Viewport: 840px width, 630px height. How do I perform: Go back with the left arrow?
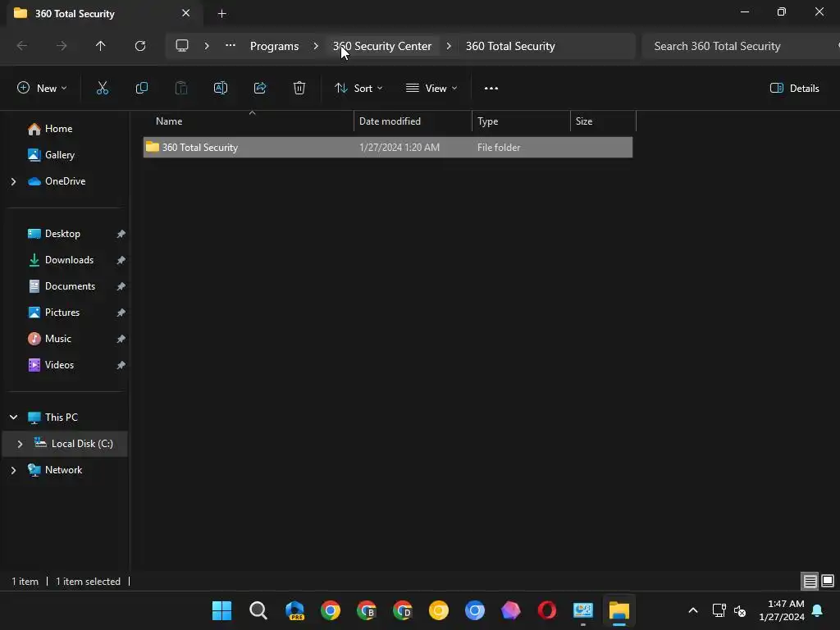22,46
